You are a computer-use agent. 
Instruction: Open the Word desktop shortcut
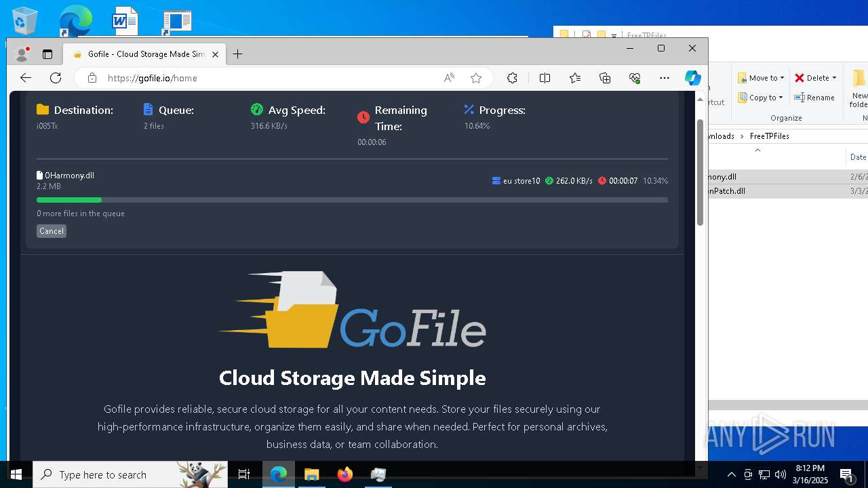pos(125,20)
